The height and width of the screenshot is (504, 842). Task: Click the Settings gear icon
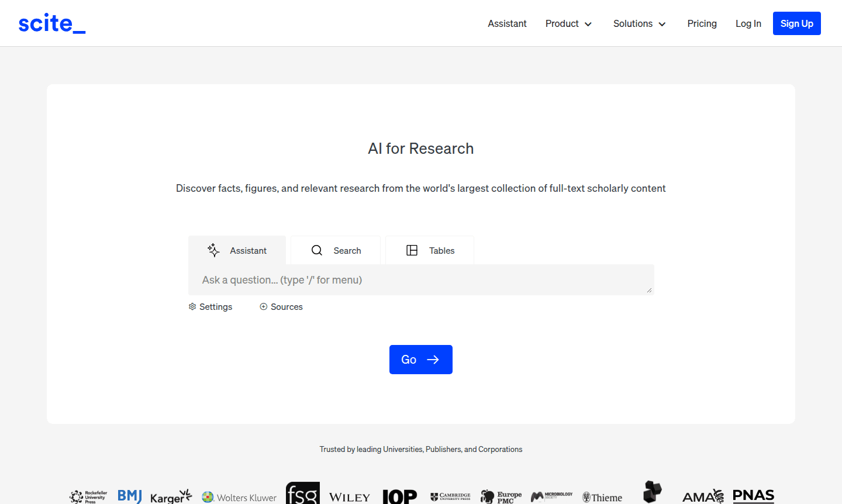[192, 306]
